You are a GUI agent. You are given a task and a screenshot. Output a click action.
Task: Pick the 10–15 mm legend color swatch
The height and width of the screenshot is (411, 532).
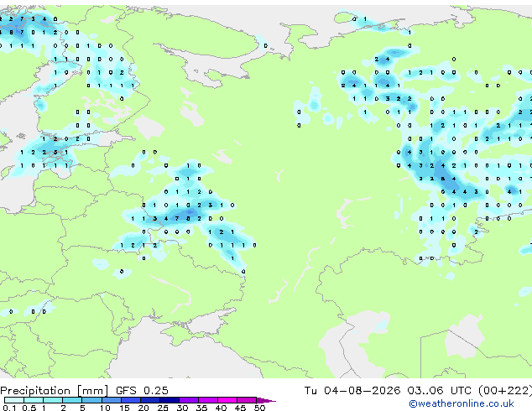(112, 400)
